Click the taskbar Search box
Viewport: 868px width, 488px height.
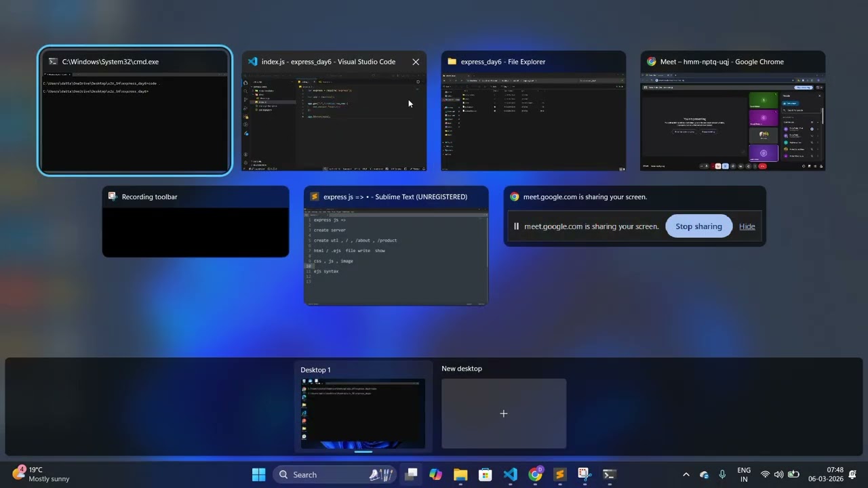pyautogui.click(x=334, y=474)
